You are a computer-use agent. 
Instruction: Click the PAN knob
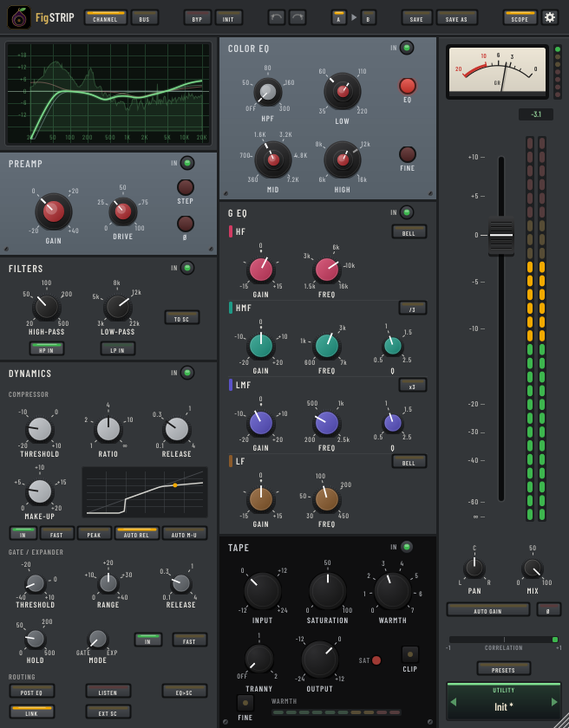pos(474,569)
